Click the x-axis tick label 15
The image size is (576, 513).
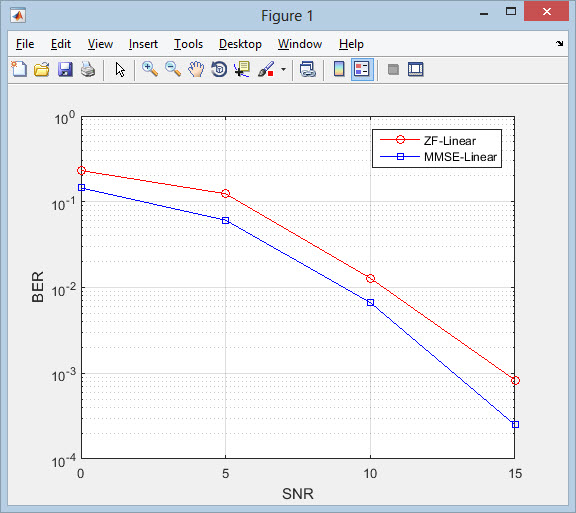coord(515,474)
